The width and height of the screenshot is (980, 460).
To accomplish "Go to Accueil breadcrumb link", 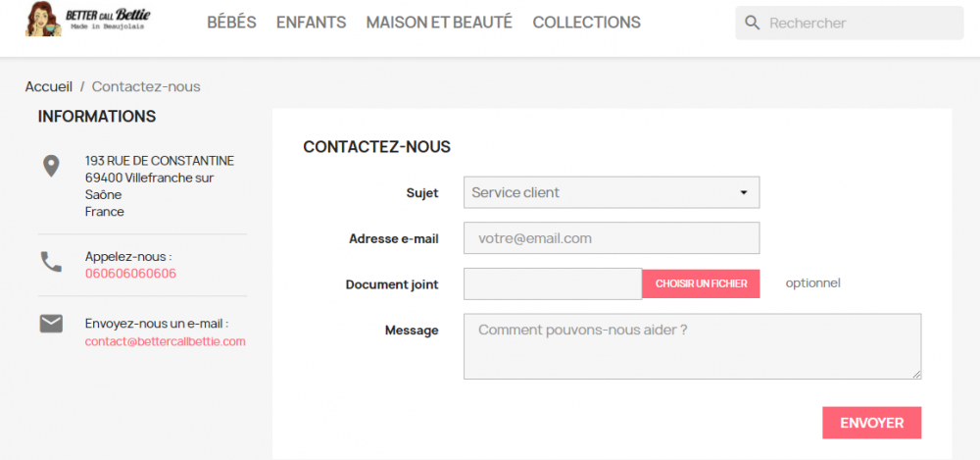I will 49,86.
